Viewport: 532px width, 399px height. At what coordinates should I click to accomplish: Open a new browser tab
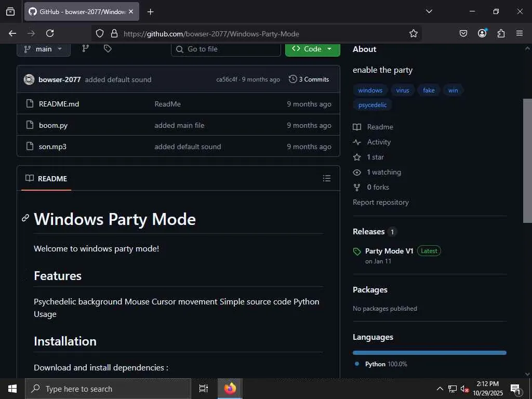(x=150, y=12)
